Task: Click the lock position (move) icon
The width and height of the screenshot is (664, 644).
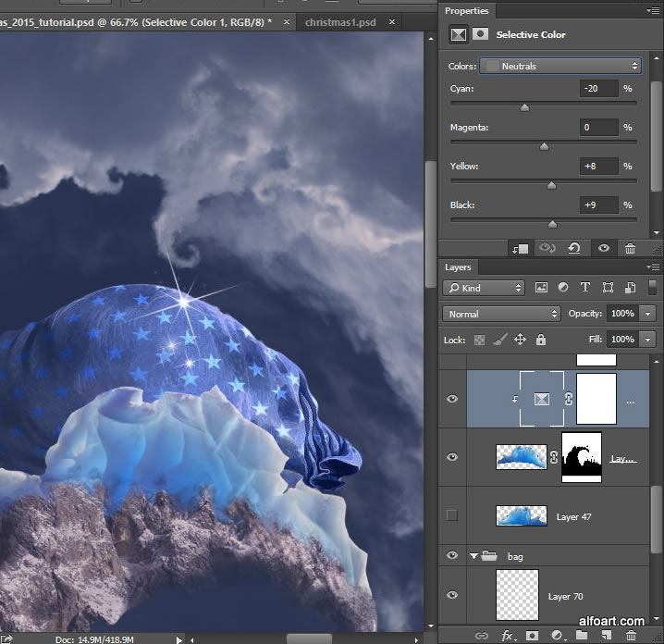Action: pos(520,340)
